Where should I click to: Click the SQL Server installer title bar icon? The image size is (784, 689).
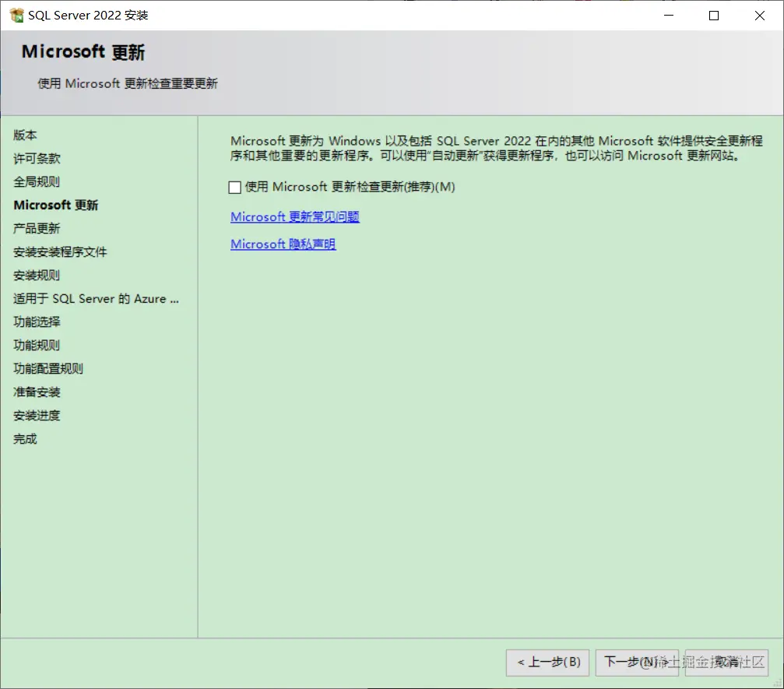(16, 16)
